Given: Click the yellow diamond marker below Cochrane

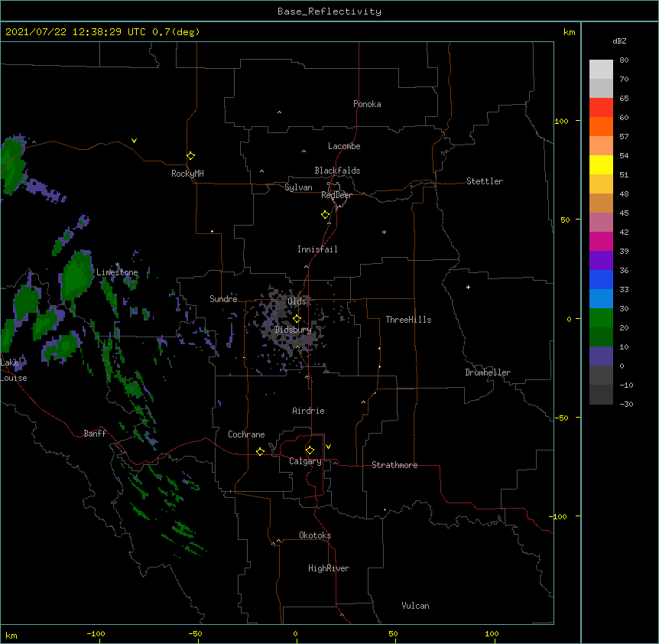Looking at the screenshot, I should click(x=260, y=451).
